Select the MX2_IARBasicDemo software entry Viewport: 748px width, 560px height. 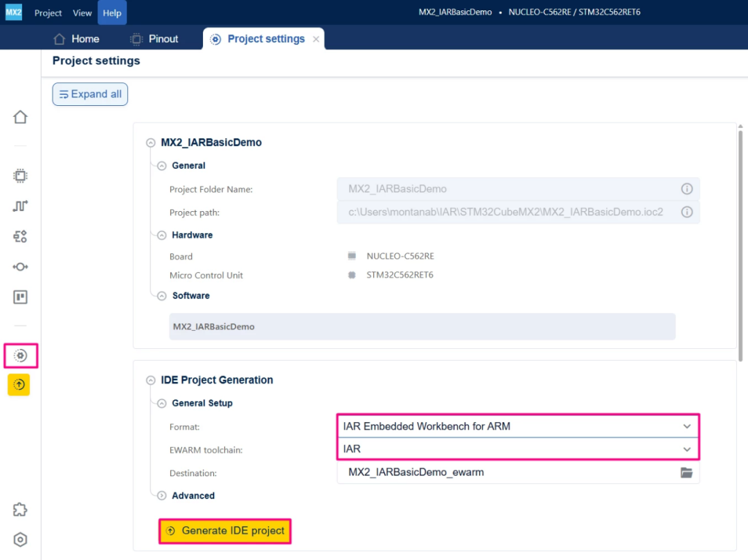coord(422,327)
